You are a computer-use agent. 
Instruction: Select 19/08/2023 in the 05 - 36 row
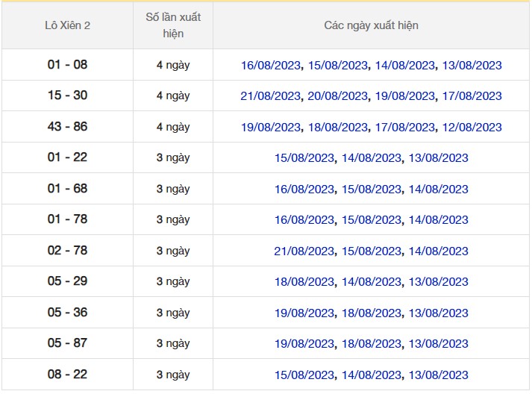pyautogui.click(x=304, y=313)
